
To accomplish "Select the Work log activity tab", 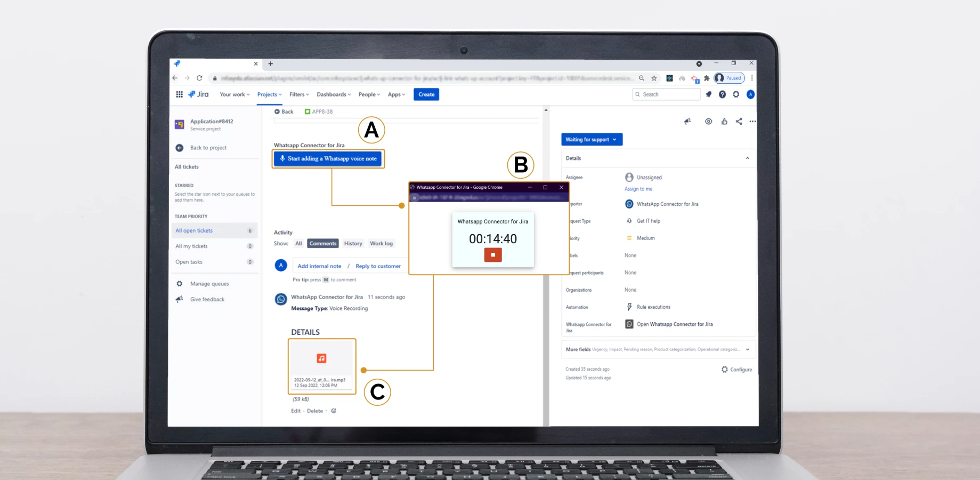I will [382, 244].
